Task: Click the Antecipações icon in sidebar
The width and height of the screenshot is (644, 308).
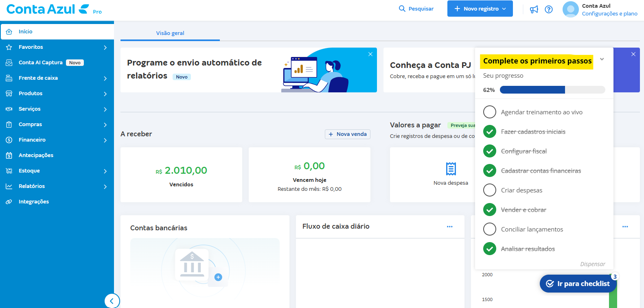Action: click(x=9, y=155)
